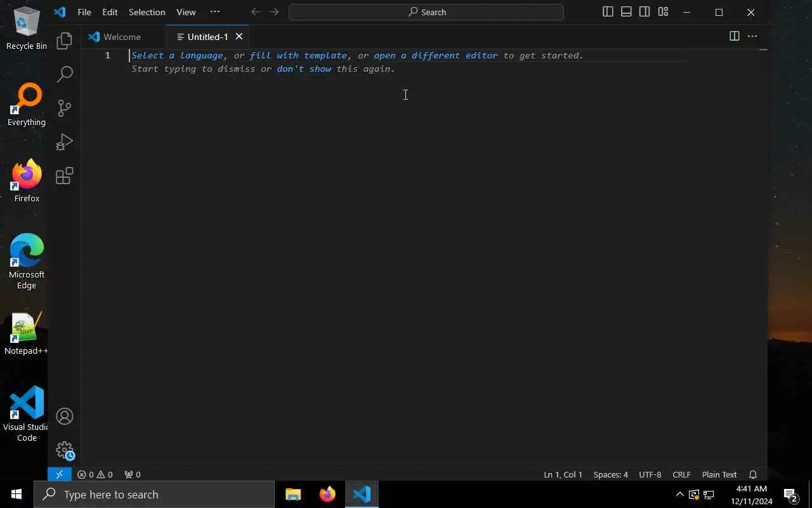
Task: Open the File menu
Action: (84, 11)
